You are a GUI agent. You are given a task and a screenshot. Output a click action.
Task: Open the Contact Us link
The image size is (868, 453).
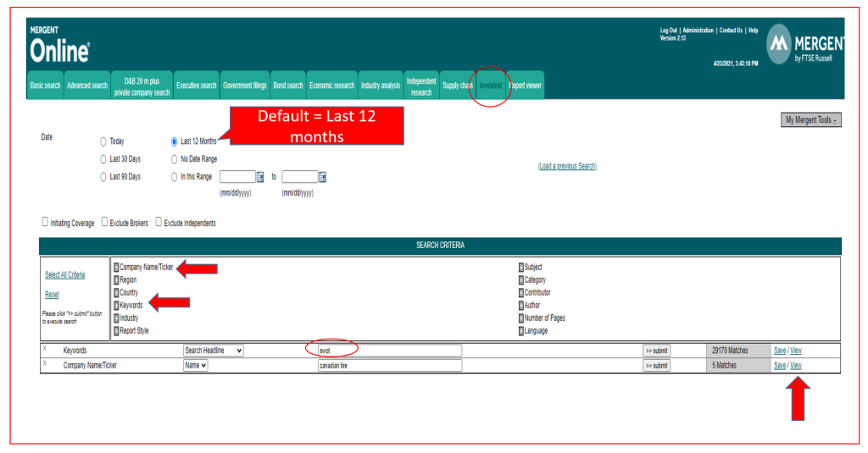click(731, 30)
